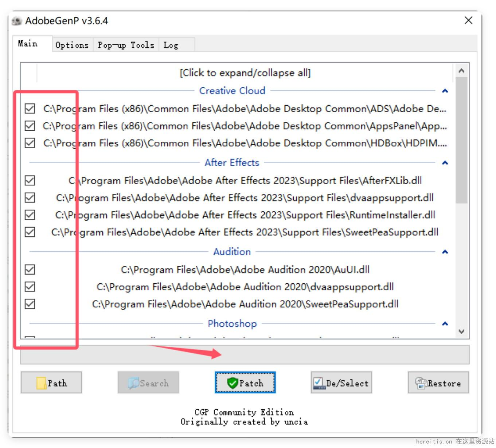This screenshot has width=496, height=448.
Task: Collapse the After Effects group arrow
Action: click(445, 162)
